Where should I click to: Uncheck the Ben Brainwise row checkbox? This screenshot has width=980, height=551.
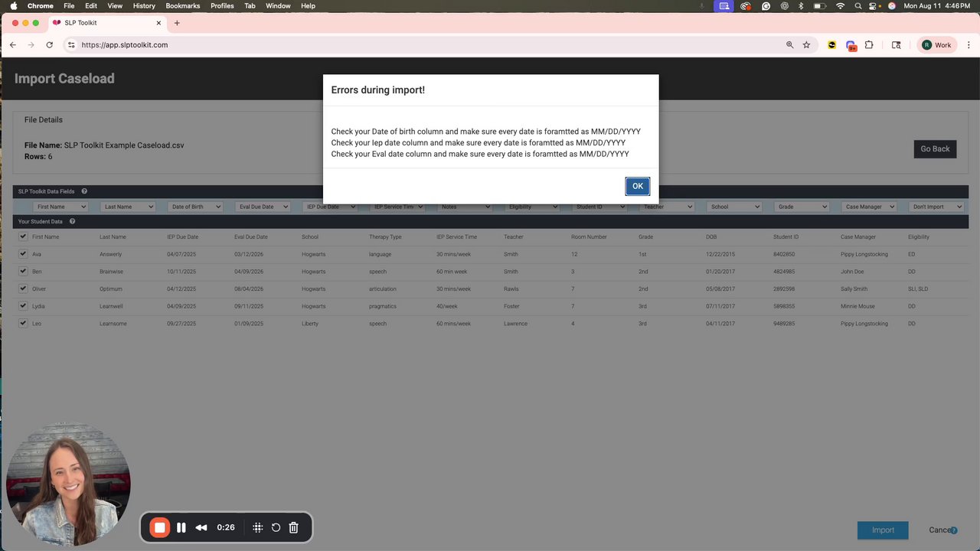(23, 272)
